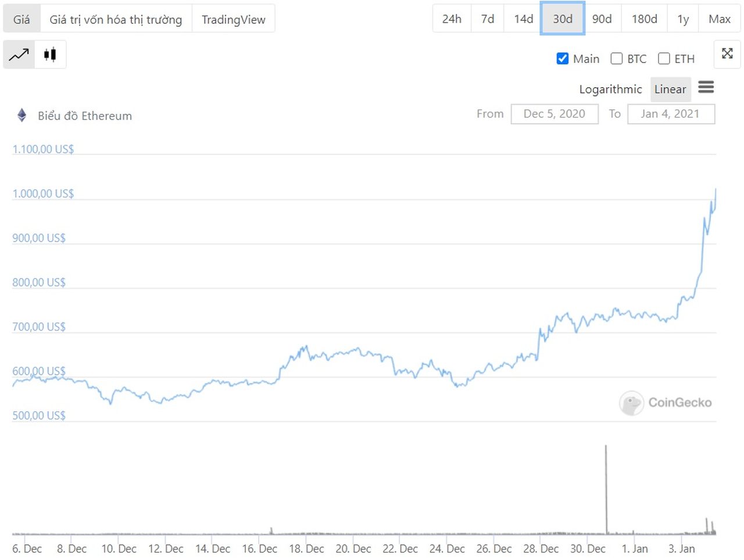Click the 900,00 US$ axis label

point(39,238)
